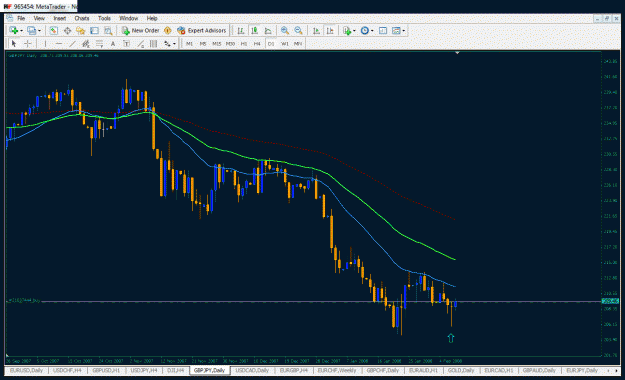Open the Navigator star folder icon
The image size is (625, 380).
click(81, 30)
